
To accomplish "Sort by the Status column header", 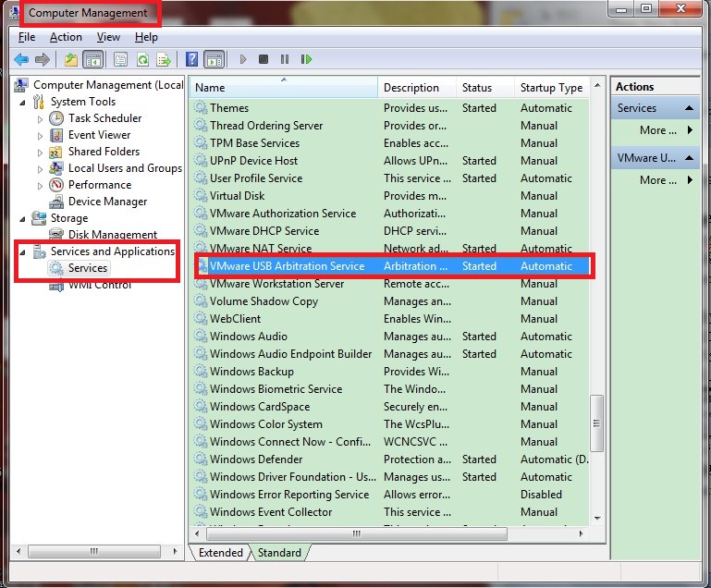I will (x=485, y=87).
